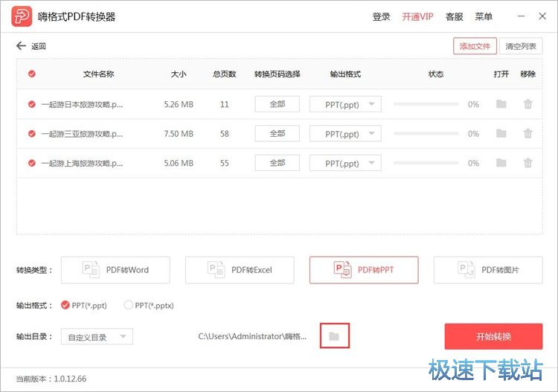Select PPT(*.pptx) output format radio

[x=128, y=305]
